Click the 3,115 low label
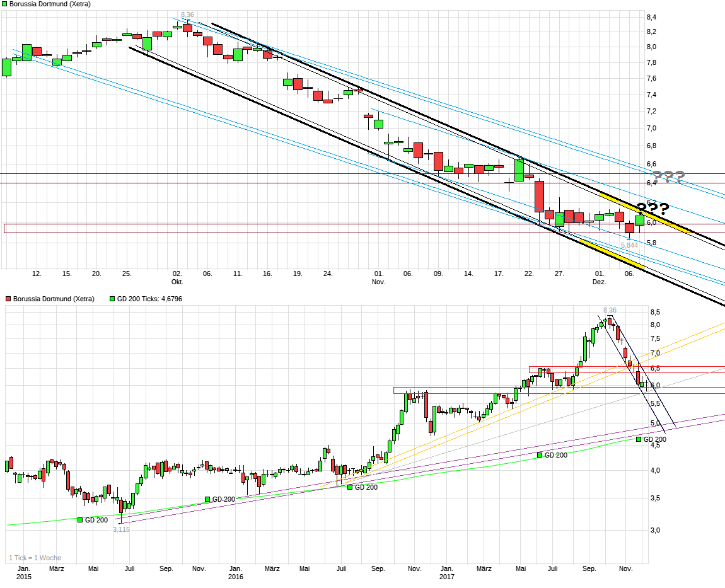 click(x=121, y=530)
